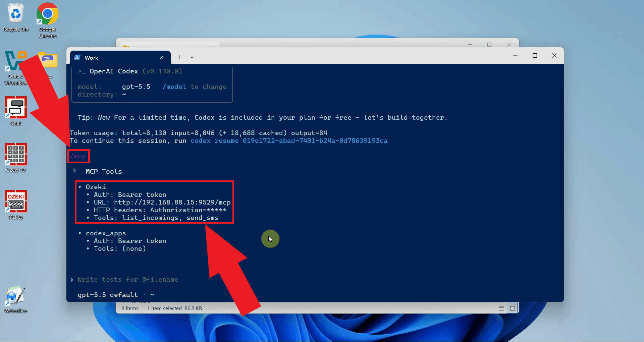This screenshot has height=342, width=644.
Task: Click the 'HTTP headers: Authorization' line
Action: coord(160,210)
